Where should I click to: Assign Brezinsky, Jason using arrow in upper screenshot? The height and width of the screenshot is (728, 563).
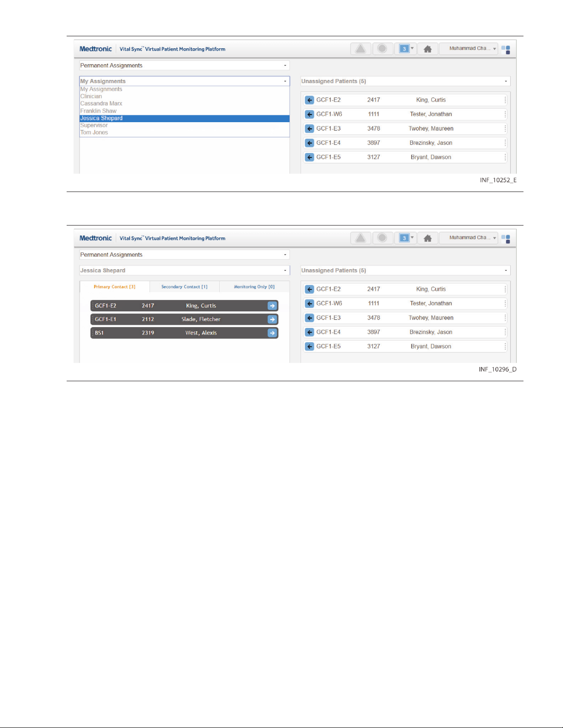pyautogui.click(x=310, y=143)
